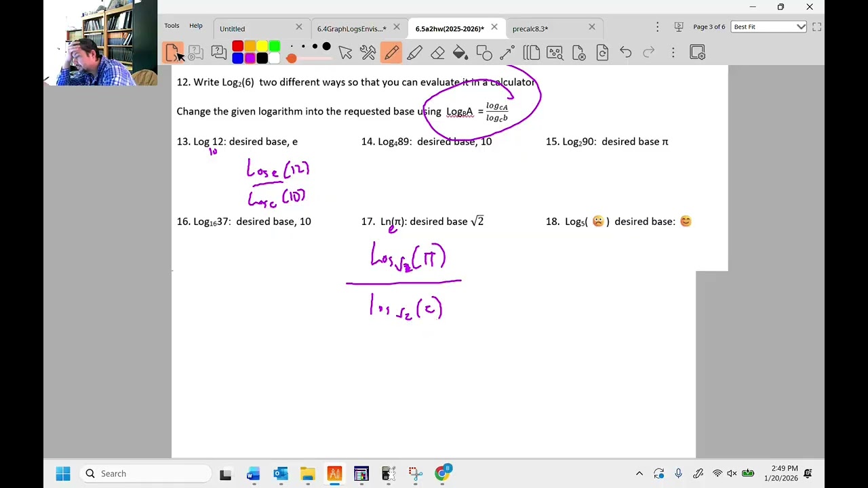868x488 pixels.
Task: Select the arrow pointer selection tool
Action: pyautogui.click(x=345, y=52)
